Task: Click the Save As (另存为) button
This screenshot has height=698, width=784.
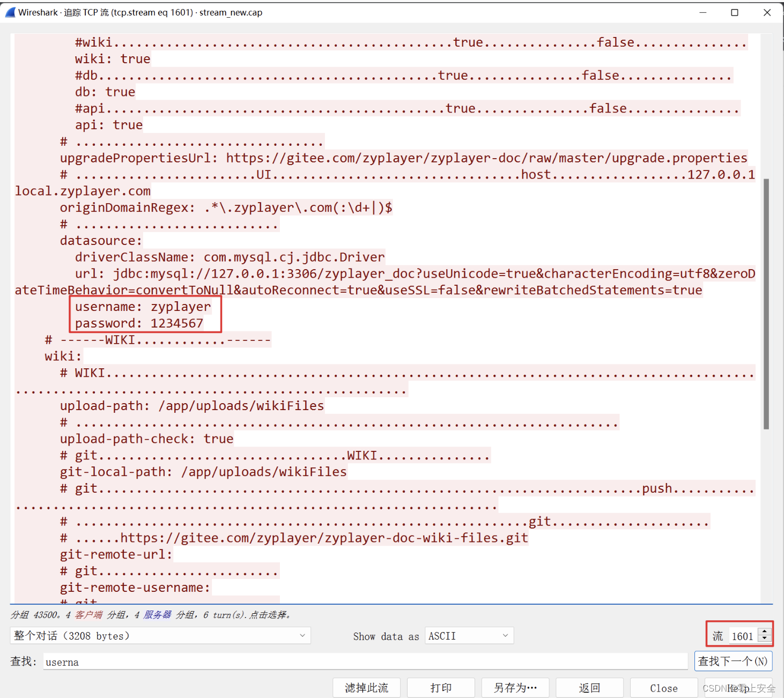Action: tap(515, 688)
